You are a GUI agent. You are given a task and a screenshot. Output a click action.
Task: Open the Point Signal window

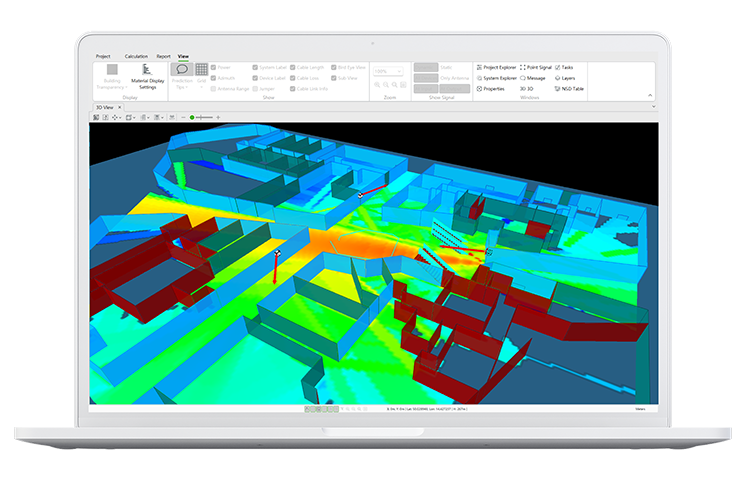[536, 67]
